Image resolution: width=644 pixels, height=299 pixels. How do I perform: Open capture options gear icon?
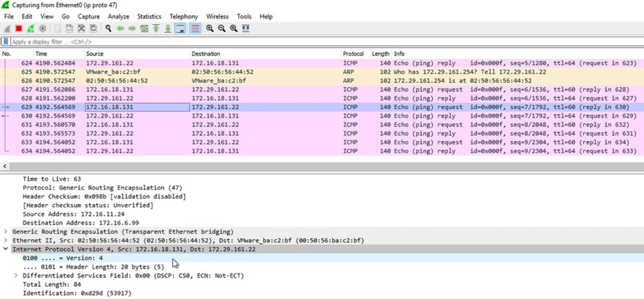(43, 29)
